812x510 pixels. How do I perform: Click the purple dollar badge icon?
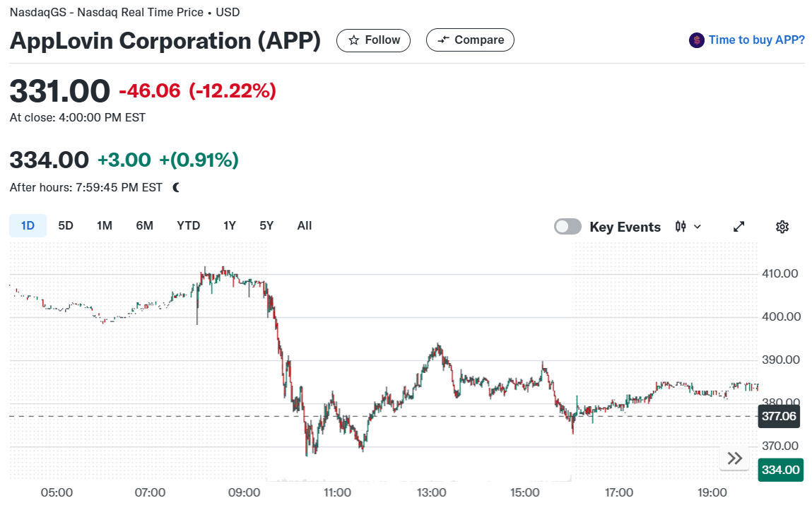697,40
